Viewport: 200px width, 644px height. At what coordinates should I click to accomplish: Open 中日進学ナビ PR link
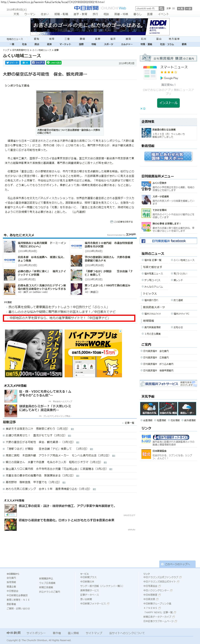tap(59, 318)
